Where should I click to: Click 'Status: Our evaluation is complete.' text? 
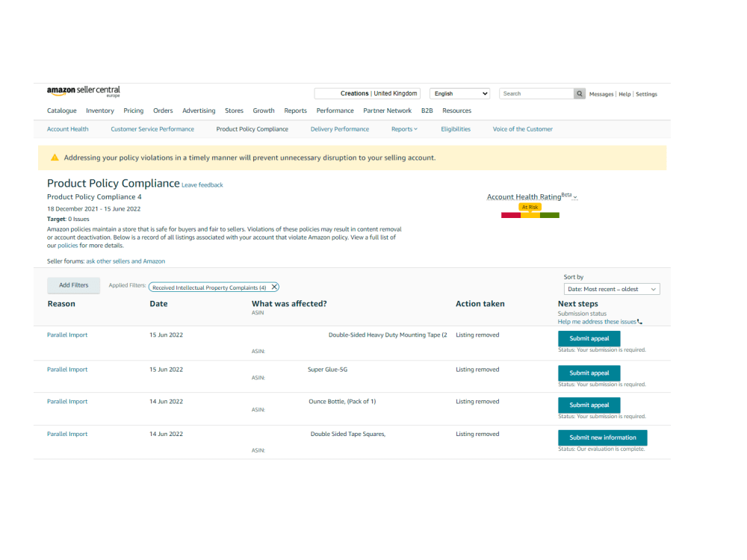point(601,449)
